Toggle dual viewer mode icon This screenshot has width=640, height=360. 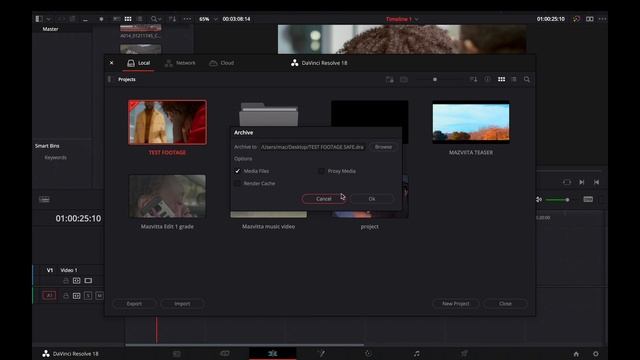click(x=590, y=19)
